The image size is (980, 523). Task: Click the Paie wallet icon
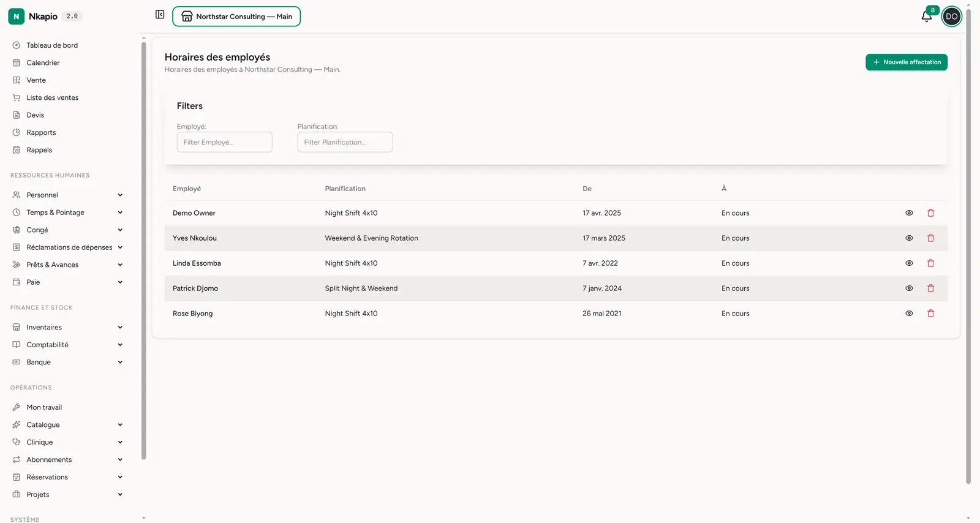[x=17, y=282]
